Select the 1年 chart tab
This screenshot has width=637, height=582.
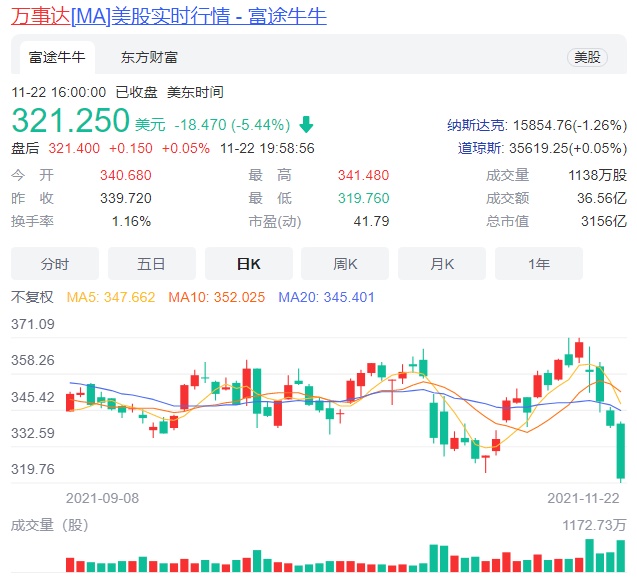tap(539, 264)
